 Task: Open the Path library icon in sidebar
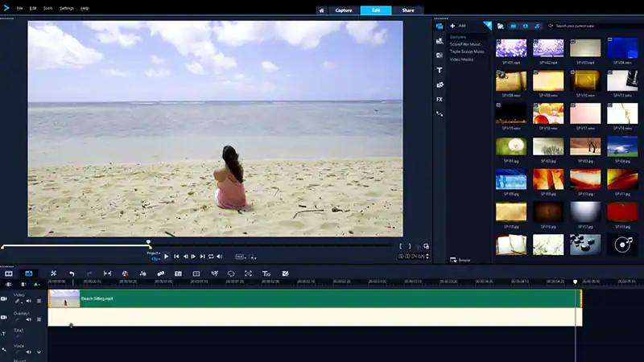pos(440,113)
